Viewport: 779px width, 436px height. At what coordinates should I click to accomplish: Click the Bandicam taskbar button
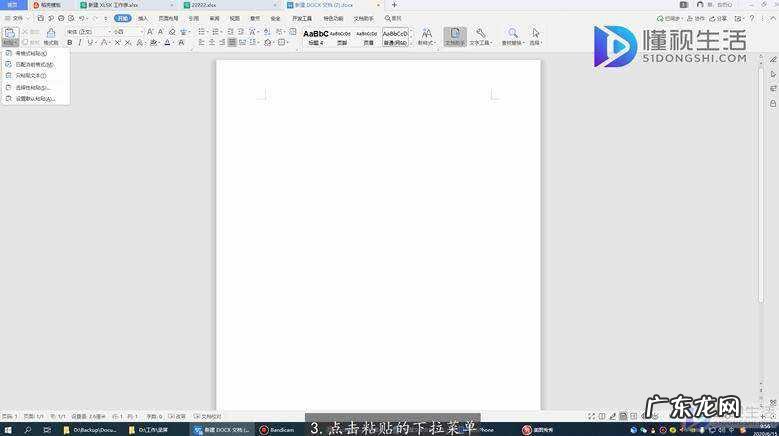coord(279,430)
